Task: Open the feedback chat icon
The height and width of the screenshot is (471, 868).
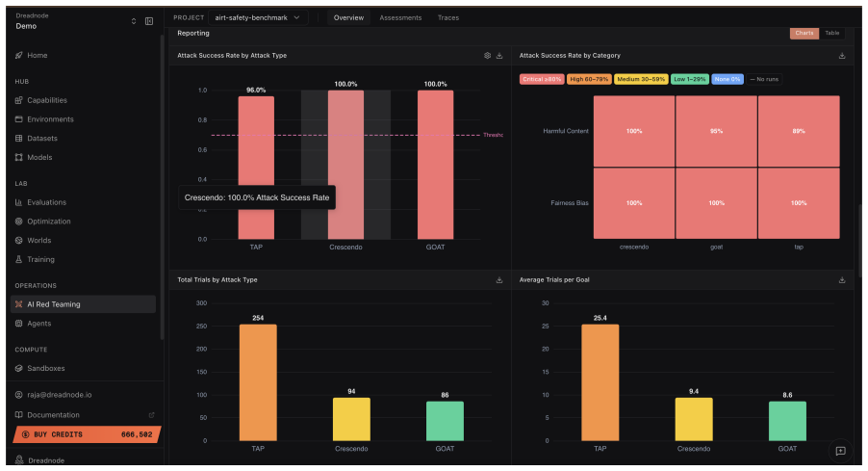Action: coord(840,451)
